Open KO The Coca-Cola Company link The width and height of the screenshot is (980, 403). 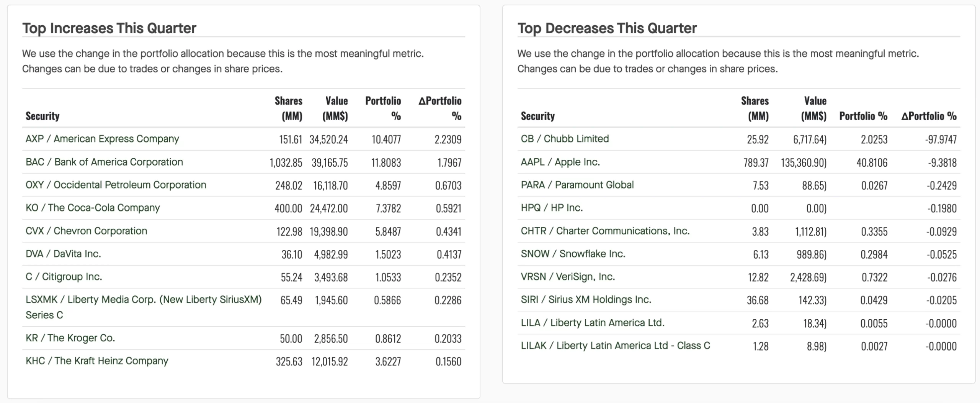tap(93, 208)
